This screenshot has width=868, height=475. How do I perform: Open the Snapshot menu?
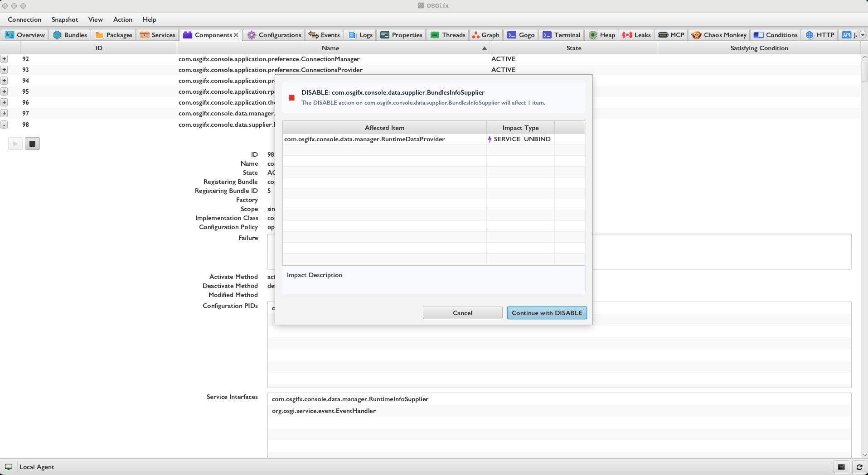click(x=64, y=19)
